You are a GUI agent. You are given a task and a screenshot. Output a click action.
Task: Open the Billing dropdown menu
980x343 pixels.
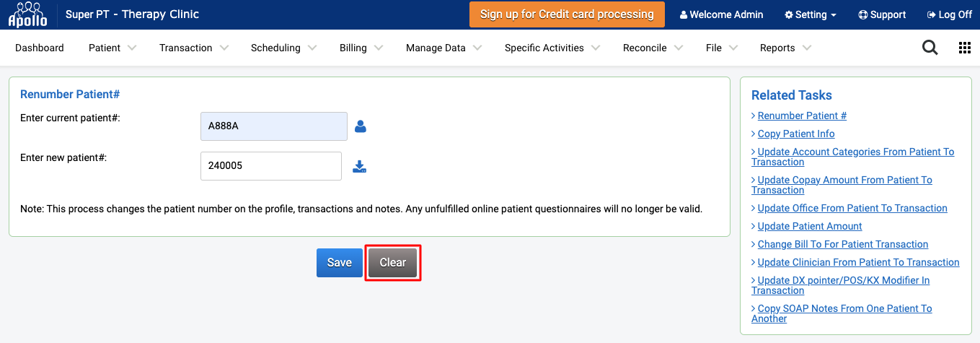pos(361,48)
